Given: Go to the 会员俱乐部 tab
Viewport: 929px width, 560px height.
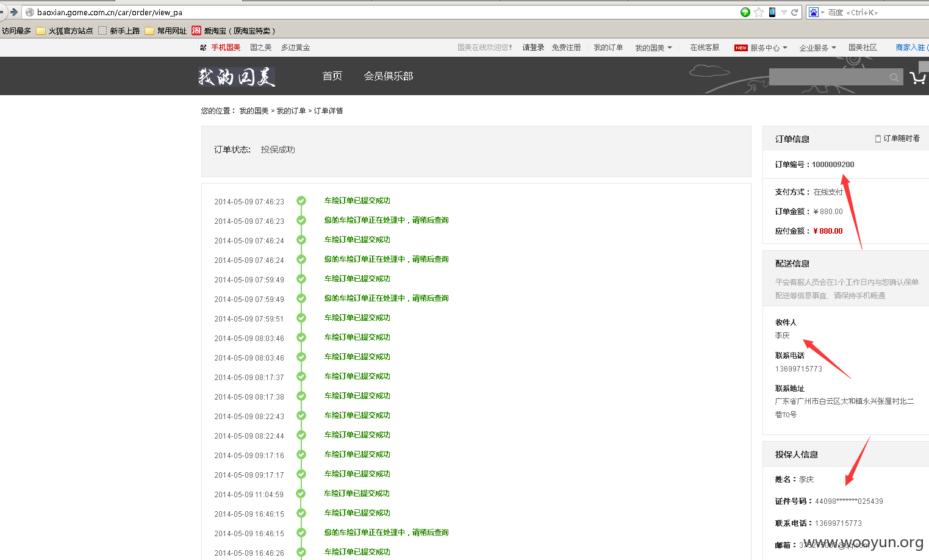Looking at the screenshot, I should pyautogui.click(x=389, y=76).
